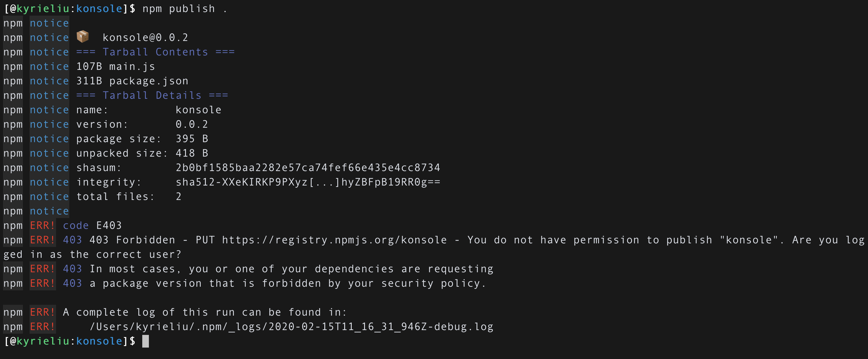
Task: Click the total files count value
Action: pos(179,197)
